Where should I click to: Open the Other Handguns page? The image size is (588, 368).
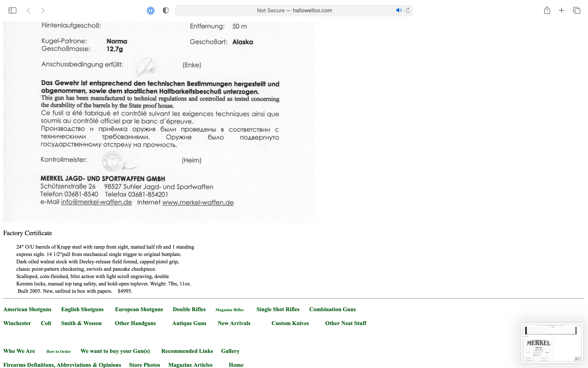135,323
